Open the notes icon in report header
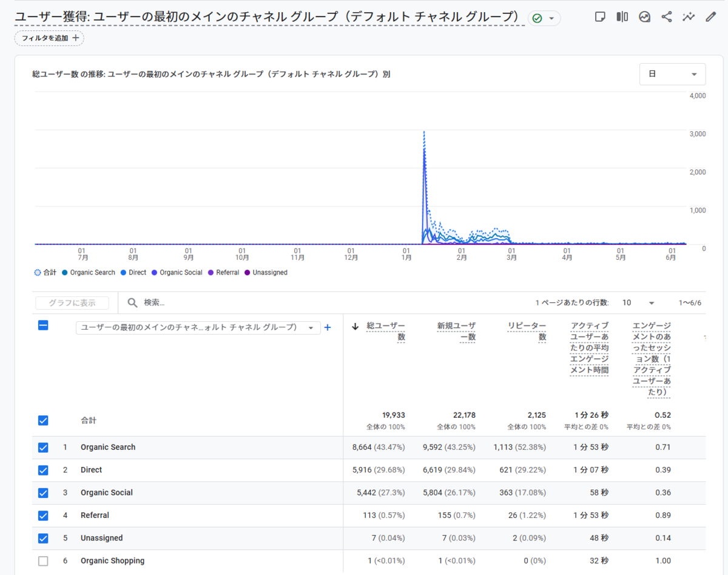The width and height of the screenshot is (728, 575). [600, 17]
